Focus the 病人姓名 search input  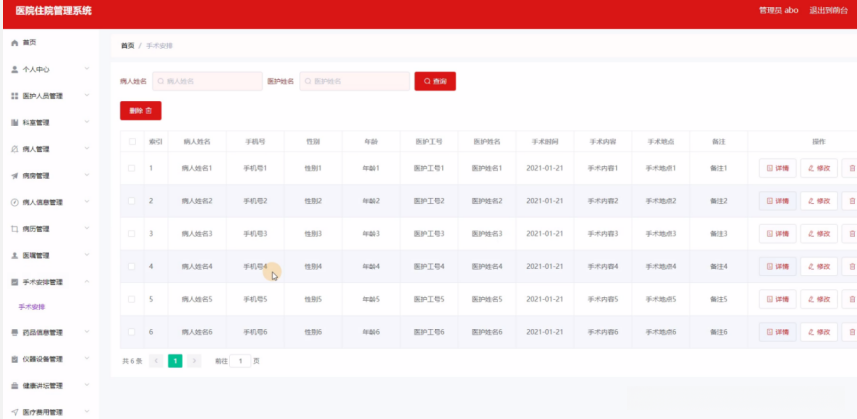tap(207, 81)
